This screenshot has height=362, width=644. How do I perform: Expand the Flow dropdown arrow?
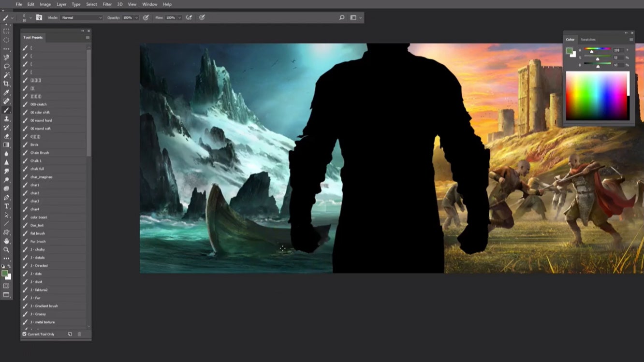point(179,17)
